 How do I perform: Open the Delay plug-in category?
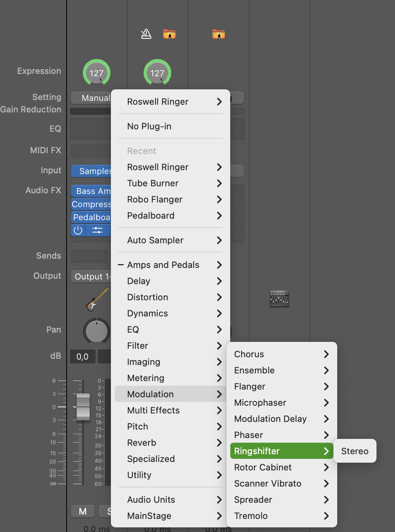[x=171, y=281]
